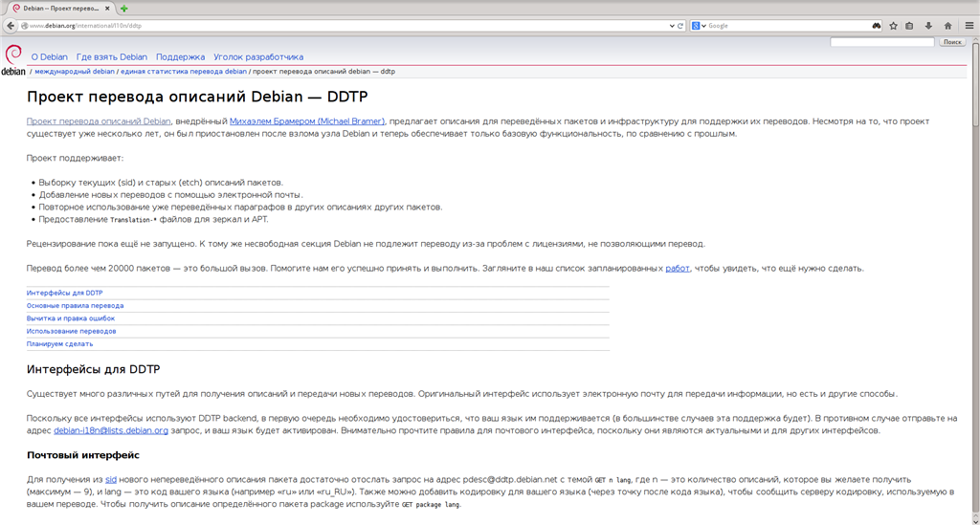Bookmark this page with the star
The width and height of the screenshot is (980, 525).
(893, 26)
